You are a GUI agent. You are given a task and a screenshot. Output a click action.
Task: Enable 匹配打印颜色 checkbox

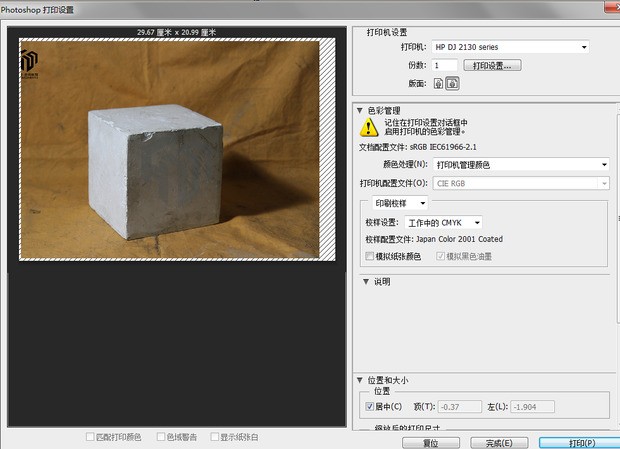click(91, 437)
